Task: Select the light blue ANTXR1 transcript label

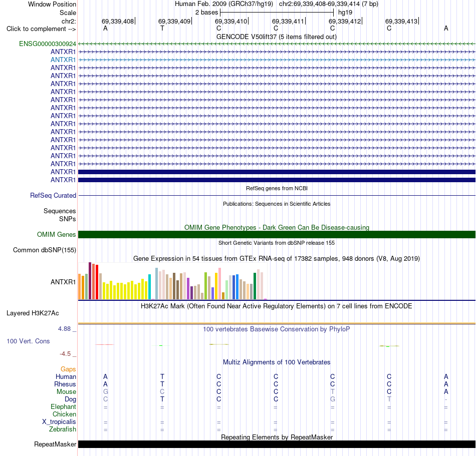Action: point(63,60)
